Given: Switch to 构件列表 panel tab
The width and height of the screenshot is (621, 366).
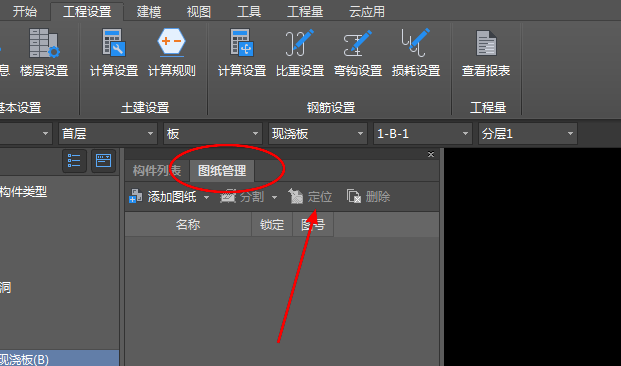Looking at the screenshot, I should [157, 171].
